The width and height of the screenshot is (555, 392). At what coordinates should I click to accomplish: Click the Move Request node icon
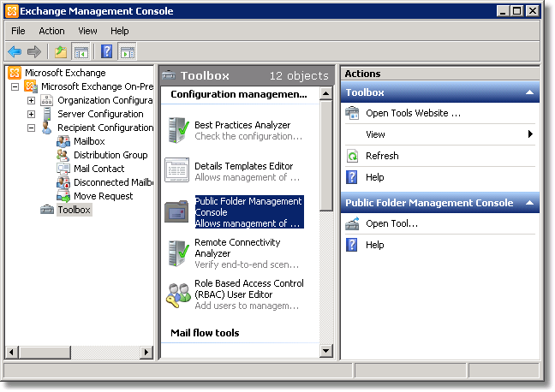pos(63,196)
